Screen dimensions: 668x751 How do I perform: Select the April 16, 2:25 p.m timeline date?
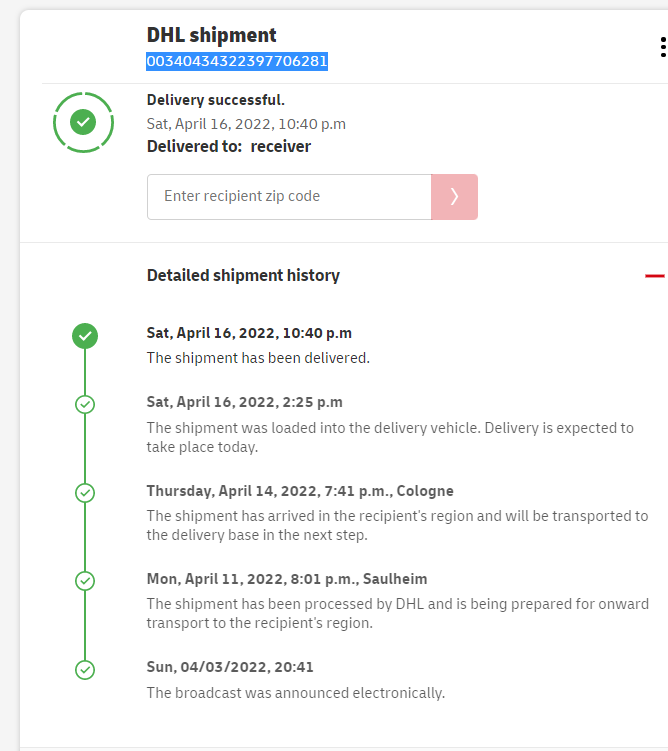pyautogui.click(x=245, y=402)
